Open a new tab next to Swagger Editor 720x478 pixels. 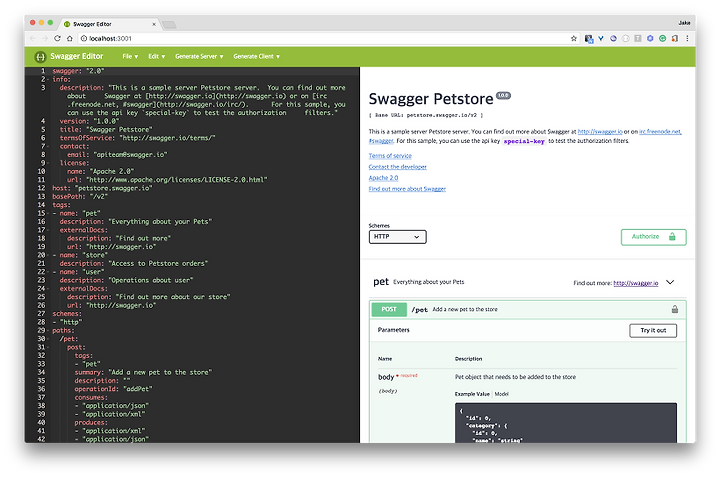tap(169, 25)
